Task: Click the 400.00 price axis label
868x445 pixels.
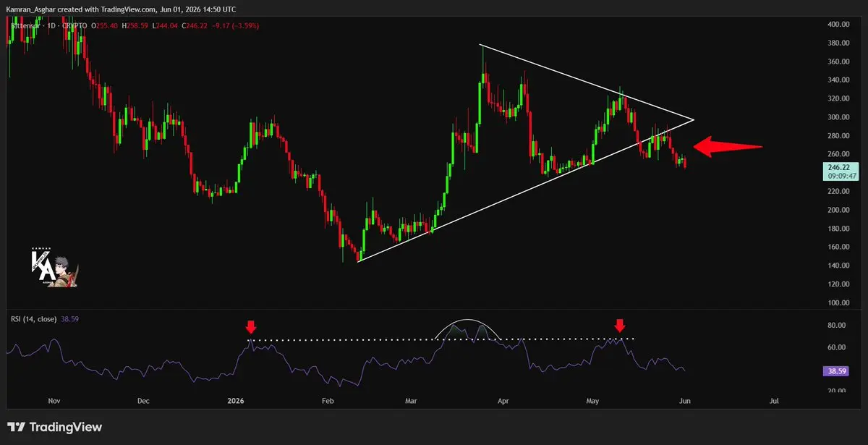Action: (840, 25)
